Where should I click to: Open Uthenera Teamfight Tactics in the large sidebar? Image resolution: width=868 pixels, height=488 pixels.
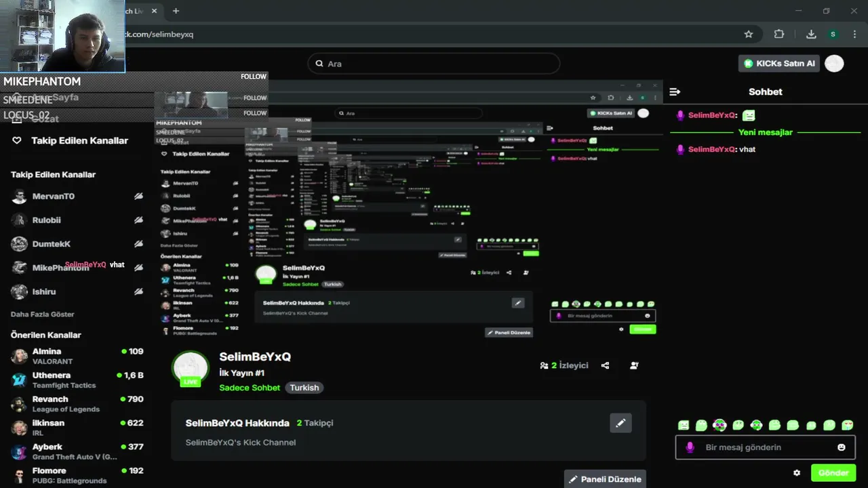(77, 380)
